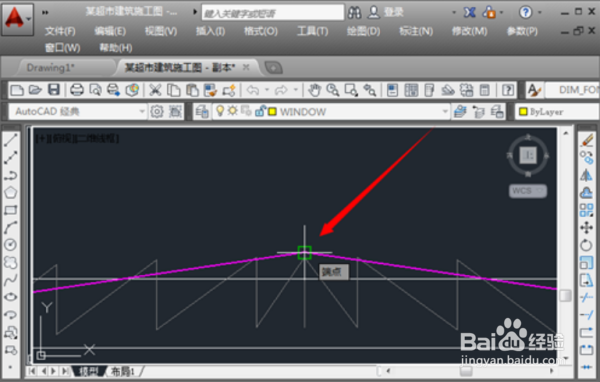This screenshot has height=382, width=600.
Task: Click the binoculars search button
Action: click(354, 12)
